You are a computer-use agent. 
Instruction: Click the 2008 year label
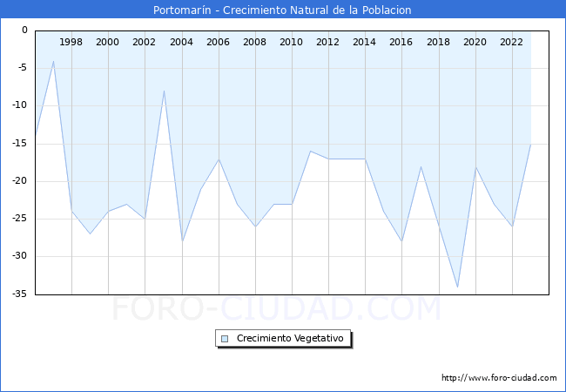click(x=254, y=42)
